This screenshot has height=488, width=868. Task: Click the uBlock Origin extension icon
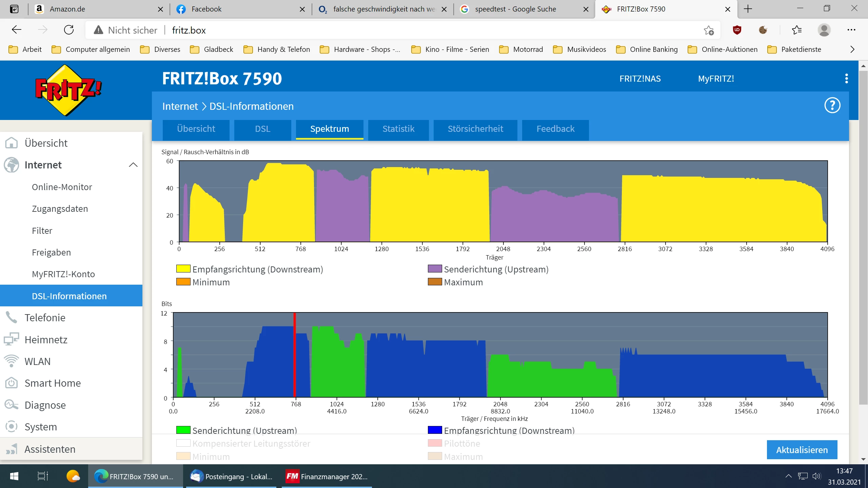[737, 30]
